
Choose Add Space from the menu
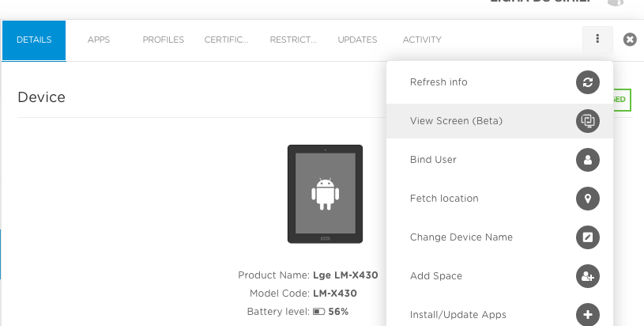(500, 276)
